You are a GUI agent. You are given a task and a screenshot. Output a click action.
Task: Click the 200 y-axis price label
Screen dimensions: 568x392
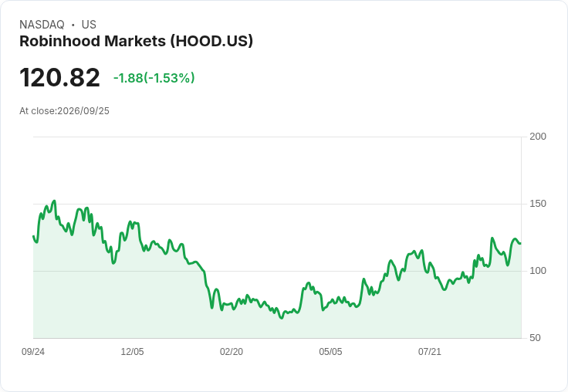538,137
